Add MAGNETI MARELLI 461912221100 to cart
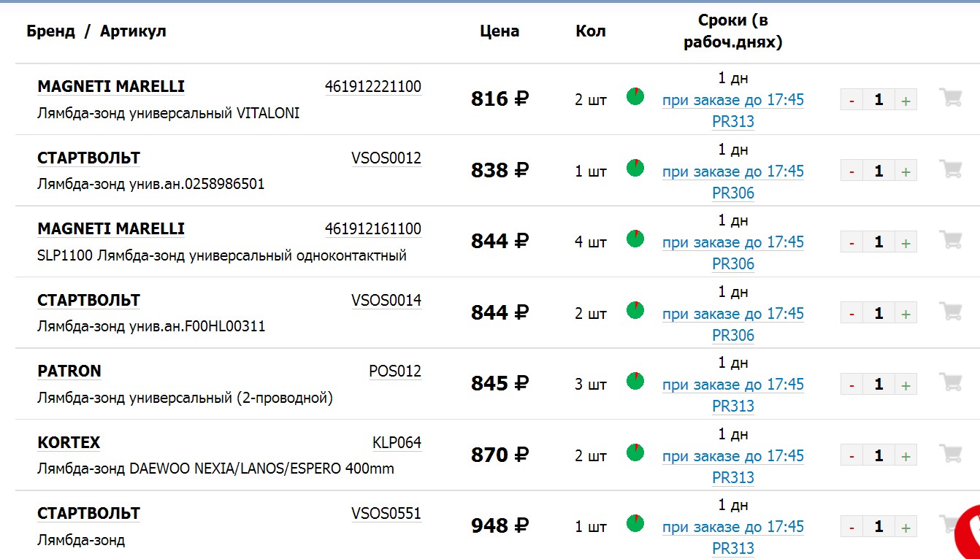 pos(950,98)
